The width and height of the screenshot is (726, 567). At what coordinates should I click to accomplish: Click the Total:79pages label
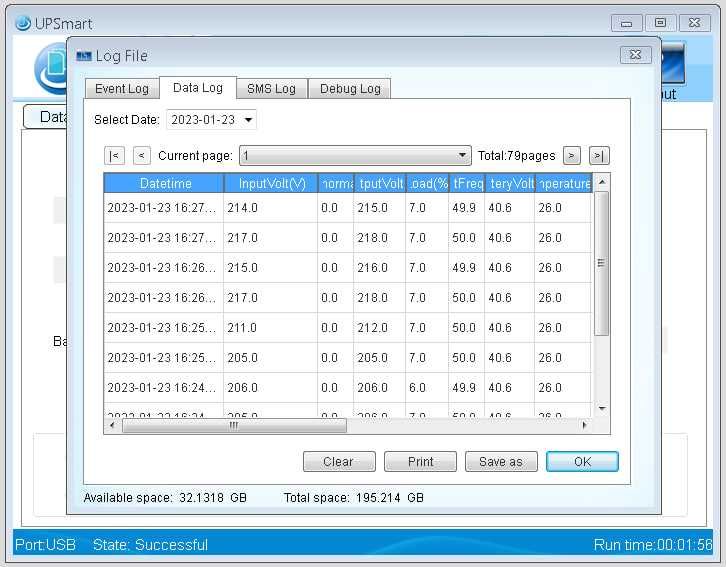pos(516,156)
